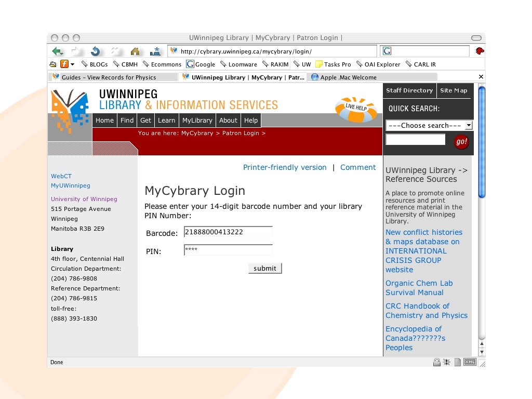The height and width of the screenshot is (399, 532).
Task: Click the submit button
Action: (265, 269)
